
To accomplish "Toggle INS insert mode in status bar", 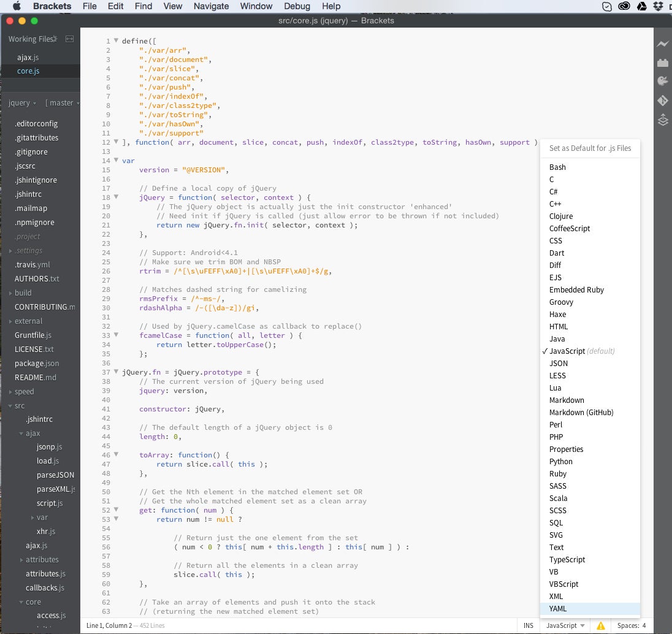I will point(528,625).
